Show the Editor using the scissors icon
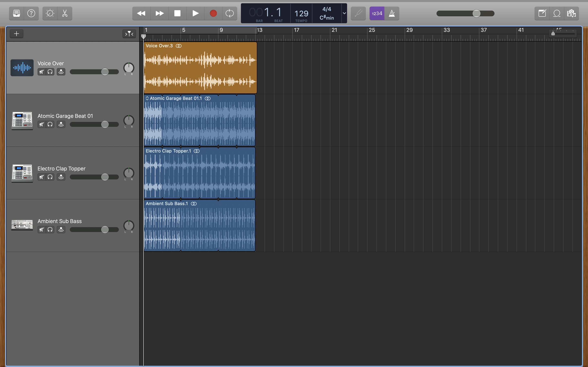 point(65,13)
